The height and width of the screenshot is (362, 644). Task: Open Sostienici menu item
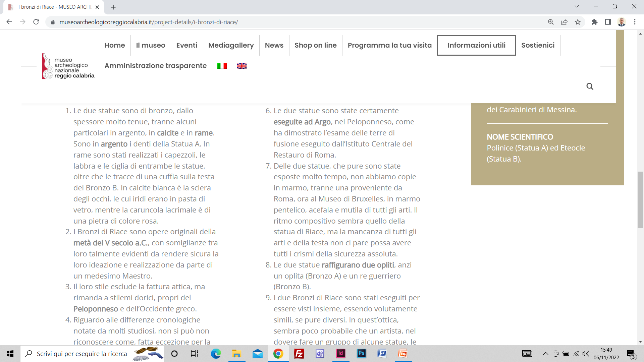click(538, 45)
